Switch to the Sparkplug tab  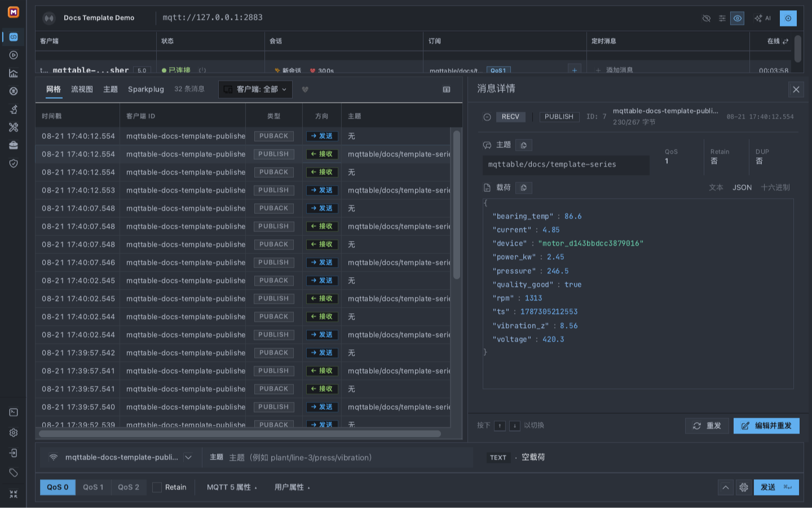click(x=146, y=89)
